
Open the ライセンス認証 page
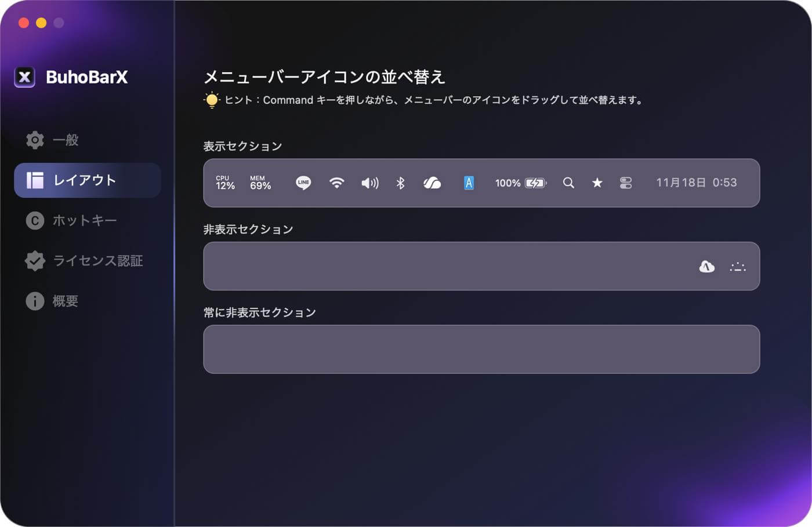99,260
